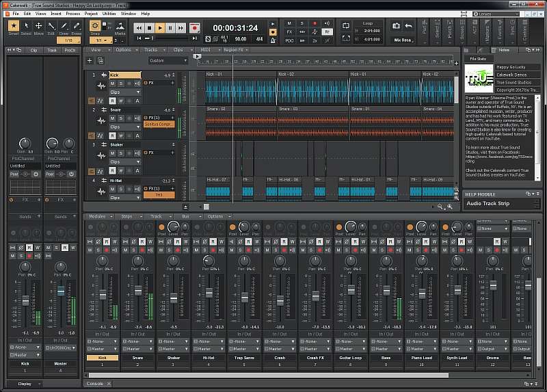Solo the Snare track in track pane
Screen dimensions: 547x392
(x=121, y=118)
